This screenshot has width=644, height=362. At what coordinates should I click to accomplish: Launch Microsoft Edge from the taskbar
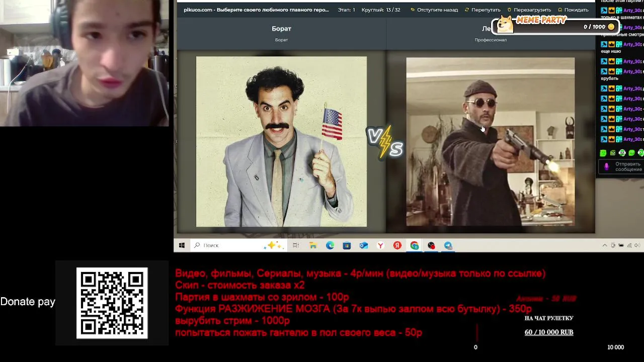pos(330,245)
